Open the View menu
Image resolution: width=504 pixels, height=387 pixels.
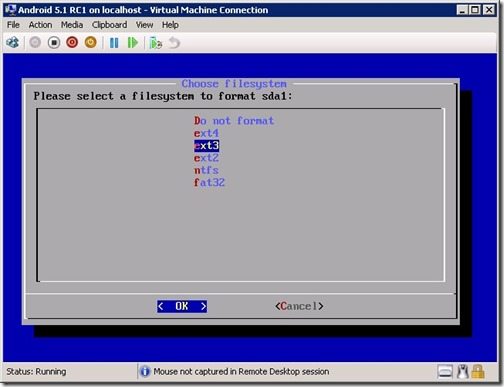point(144,25)
